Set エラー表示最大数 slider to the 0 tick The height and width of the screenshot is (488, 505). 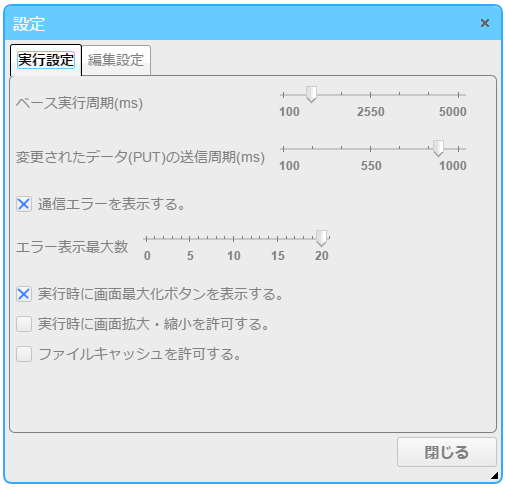click(x=146, y=239)
